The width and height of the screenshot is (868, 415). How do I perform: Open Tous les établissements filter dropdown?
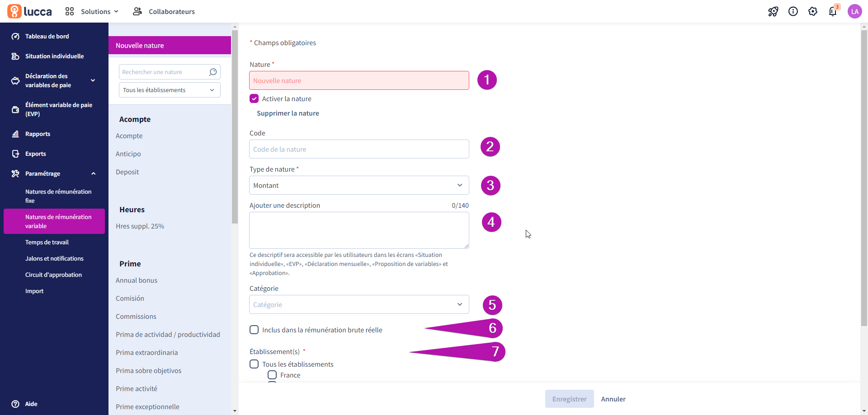(170, 90)
